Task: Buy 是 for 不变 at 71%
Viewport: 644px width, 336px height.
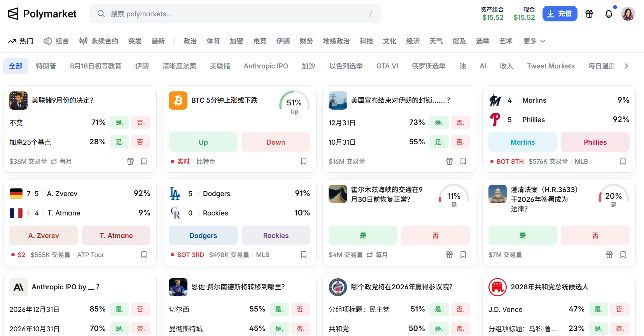Action: point(119,122)
